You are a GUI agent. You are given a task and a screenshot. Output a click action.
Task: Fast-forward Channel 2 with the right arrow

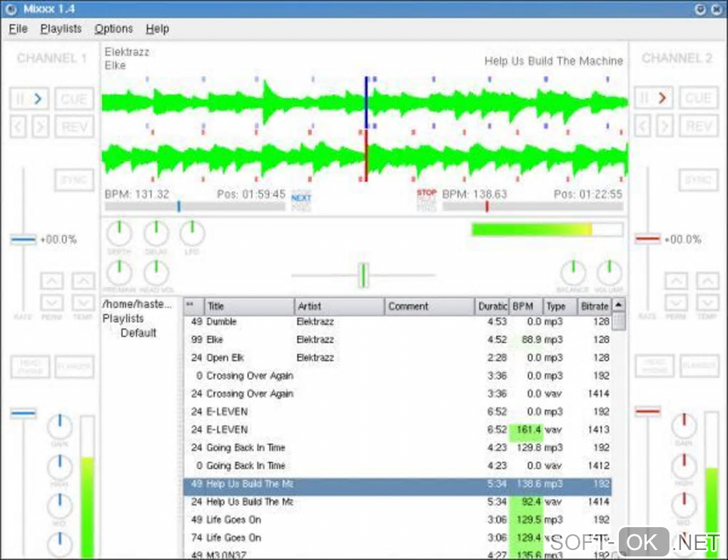(x=665, y=127)
